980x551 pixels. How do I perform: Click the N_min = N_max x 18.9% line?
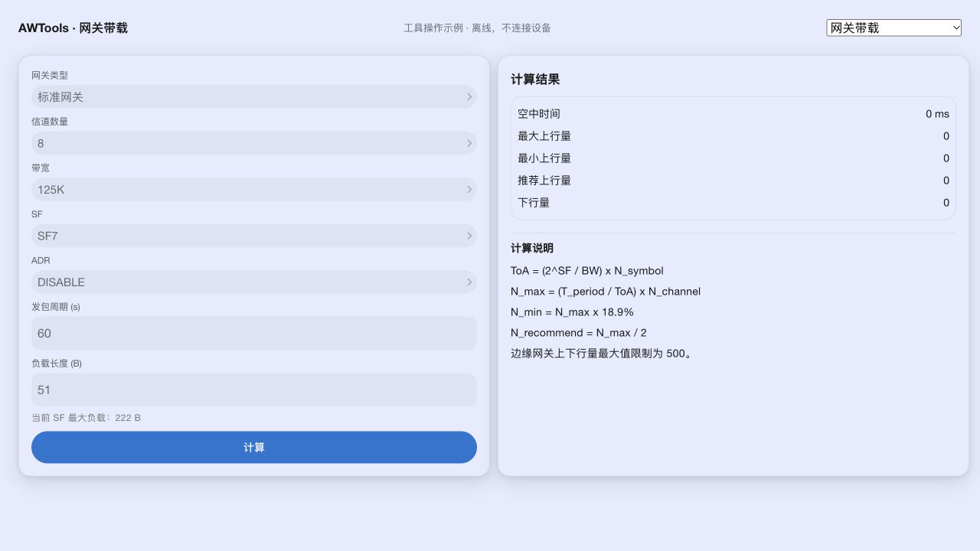572,312
